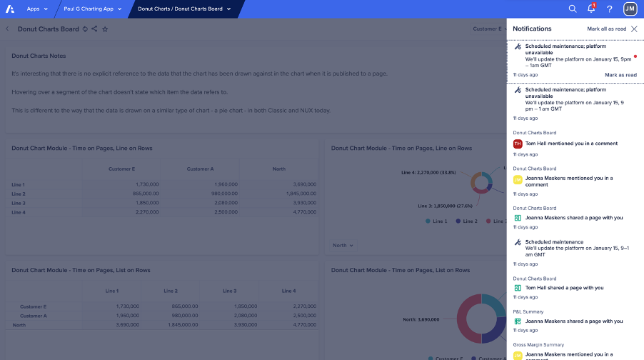Close the Notifications panel
This screenshot has width=644, height=360.
coord(634,29)
